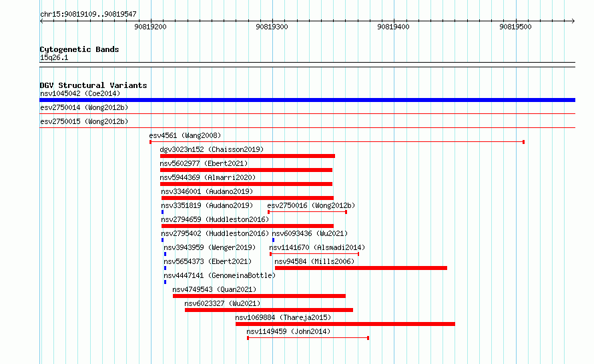The width and height of the screenshot is (594, 364).
Task: Open the esv2750016 (Wong2012b) variant label
Action: pyautogui.click(x=311, y=205)
